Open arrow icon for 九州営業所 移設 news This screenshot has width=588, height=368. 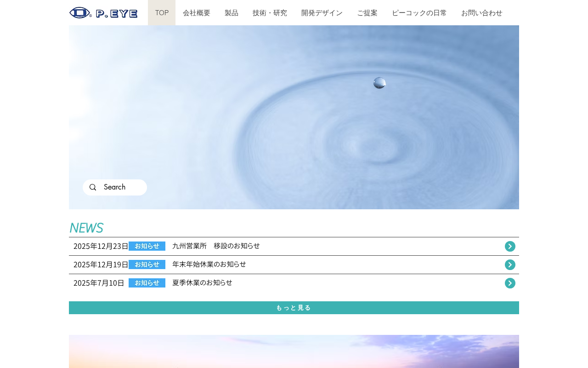510,246
